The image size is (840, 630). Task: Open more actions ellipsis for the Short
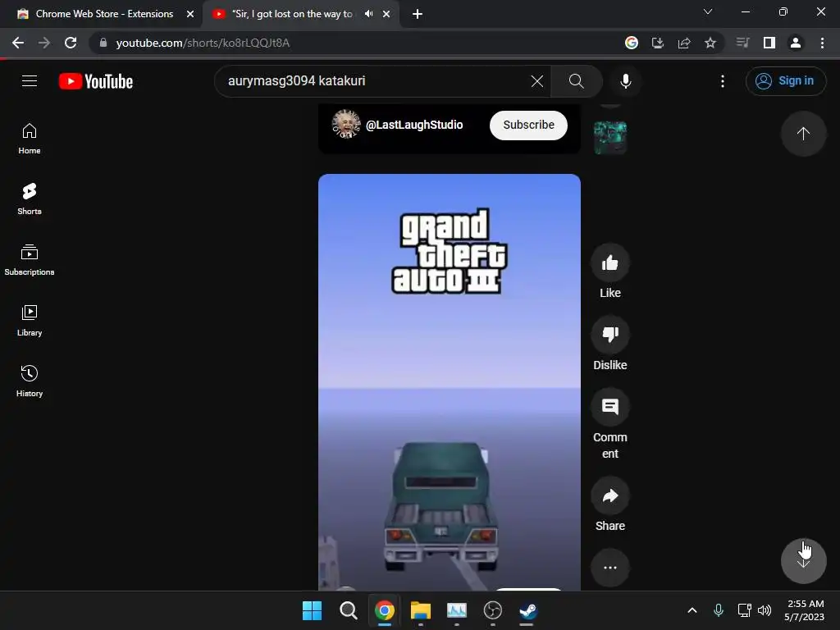(610, 568)
